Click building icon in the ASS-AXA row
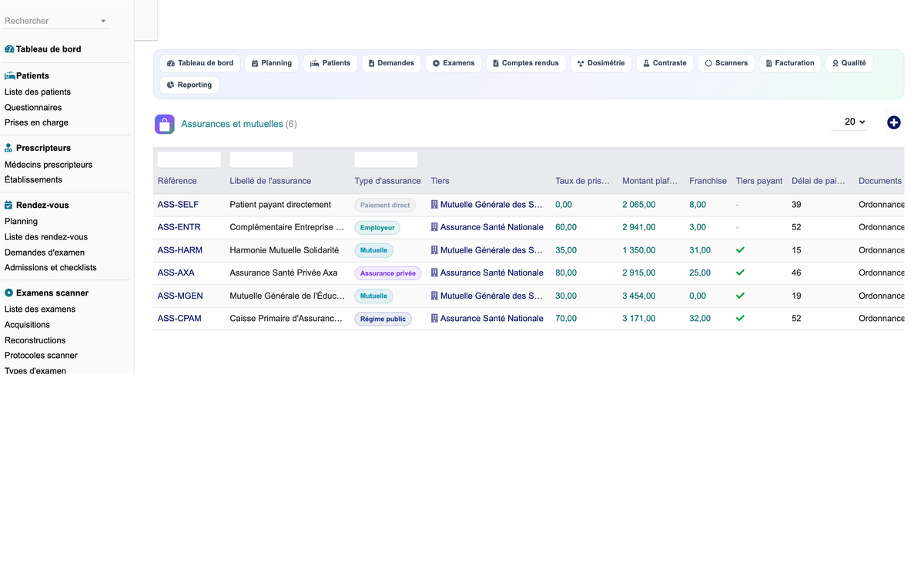Screen dimensions: 924x572 coord(434,273)
